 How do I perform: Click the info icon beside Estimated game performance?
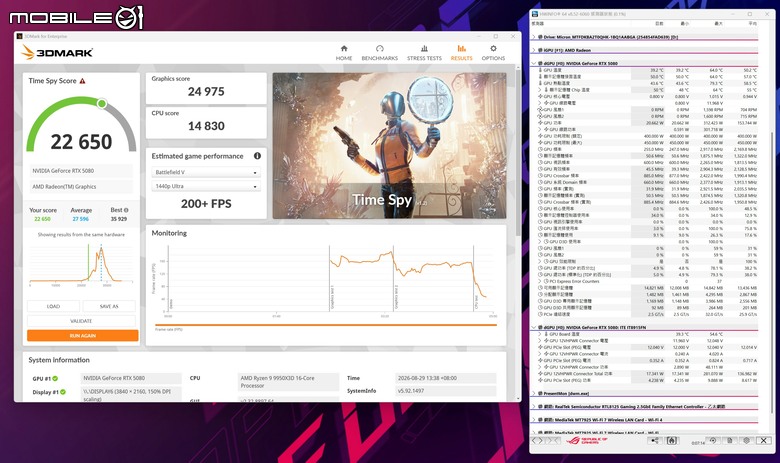click(257, 156)
